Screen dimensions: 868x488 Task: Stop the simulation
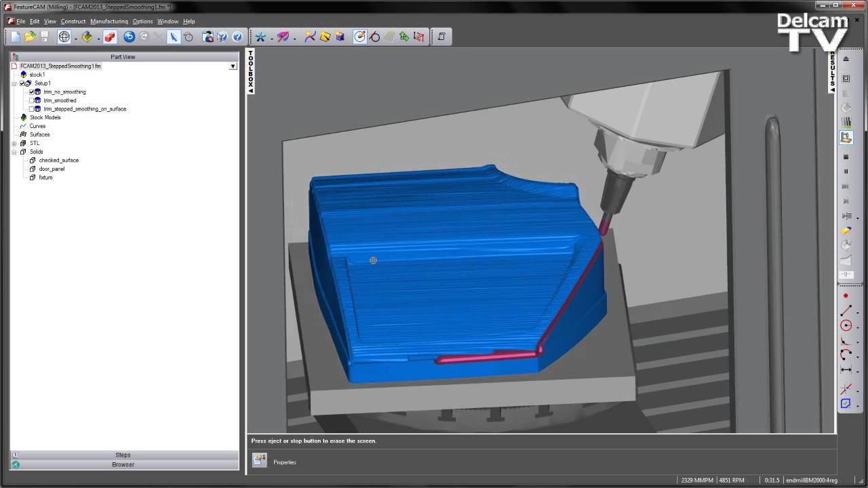(x=846, y=157)
